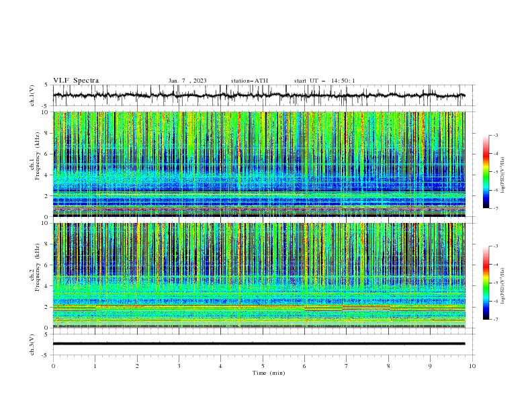Click the "5" tick on the time axis
The image size is (532, 411).
(263, 366)
